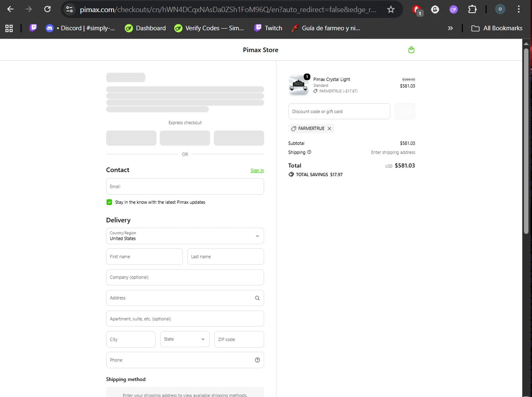The height and width of the screenshot is (397, 532).
Task: Click the Pimax Crystal Light product thumbnail
Action: coord(299,85)
